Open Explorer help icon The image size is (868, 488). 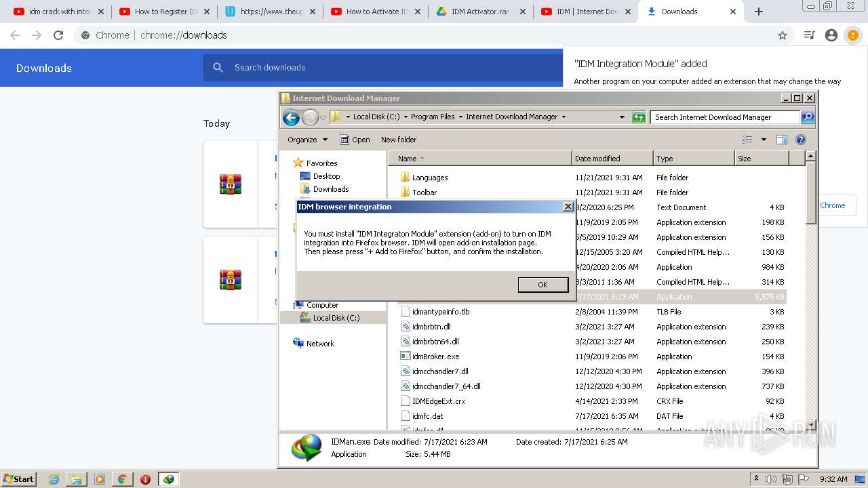(801, 140)
